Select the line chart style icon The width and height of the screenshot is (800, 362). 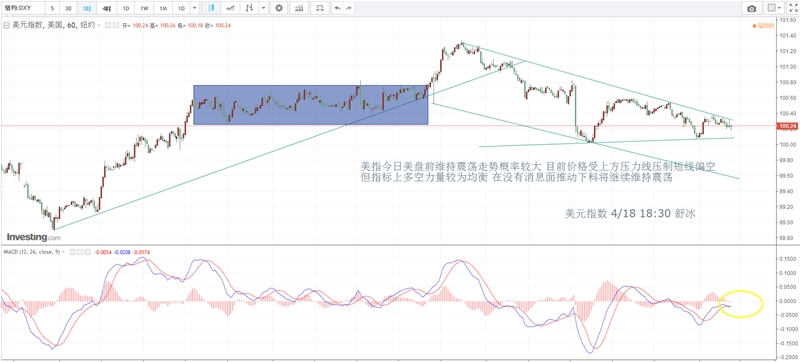tap(230, 8)
